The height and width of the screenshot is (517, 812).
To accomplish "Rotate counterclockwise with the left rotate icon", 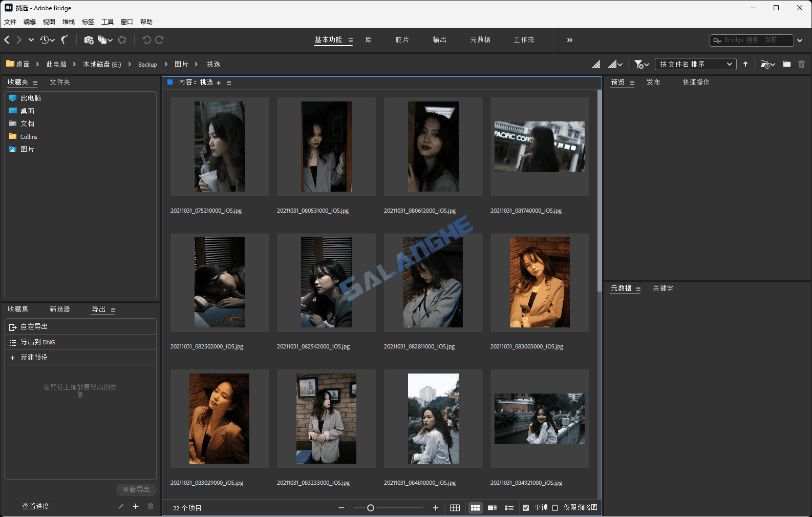I will click(x=146, y=40).
